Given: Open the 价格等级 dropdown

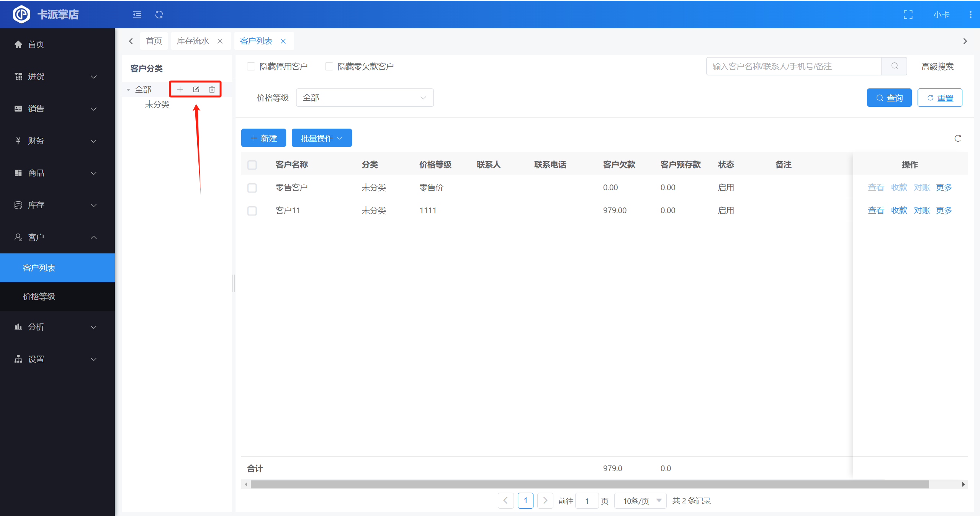Looking at the screenshot, I should 365,98.
